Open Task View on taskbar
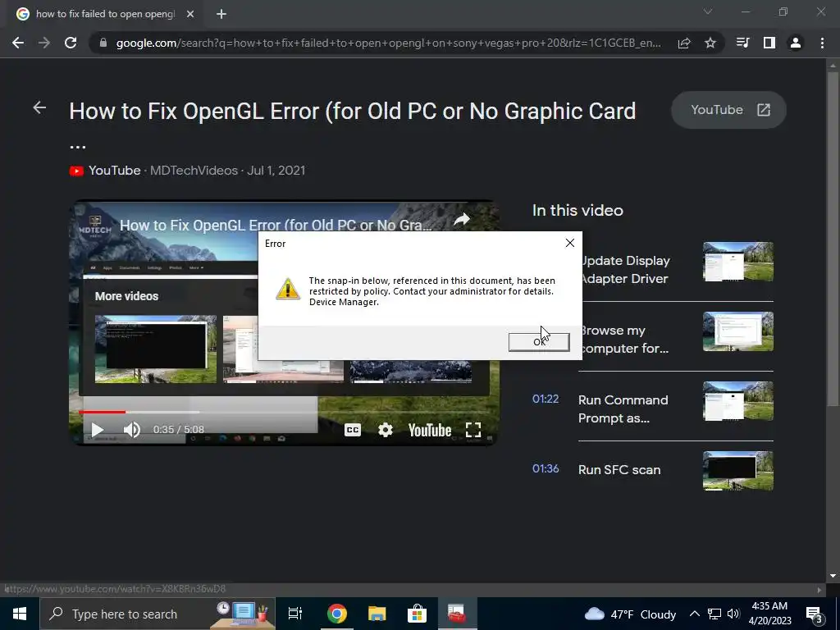Viewport: 840px width, 630px height. (x=295, y=614)
